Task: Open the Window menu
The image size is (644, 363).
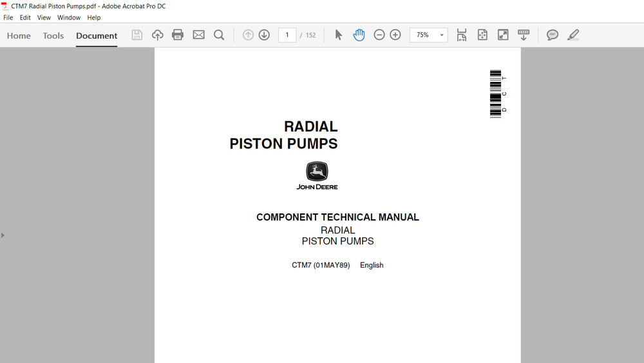Action: [x=69, y=17]
